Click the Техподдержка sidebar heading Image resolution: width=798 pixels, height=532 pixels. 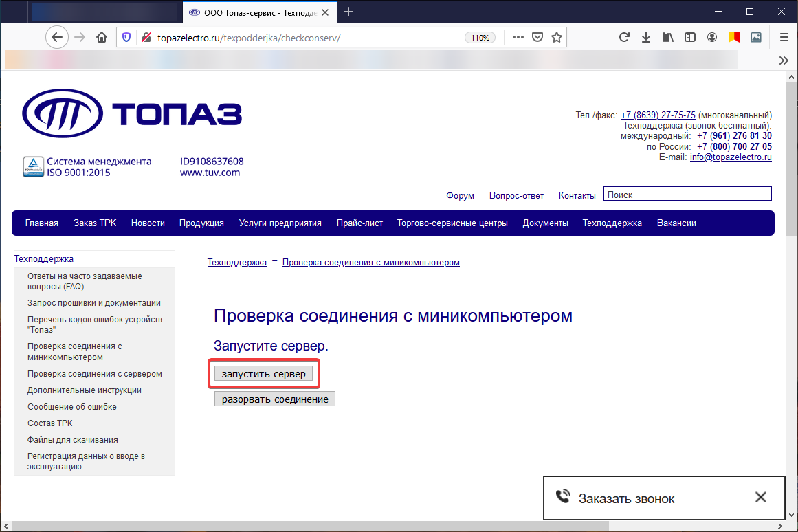44,258
